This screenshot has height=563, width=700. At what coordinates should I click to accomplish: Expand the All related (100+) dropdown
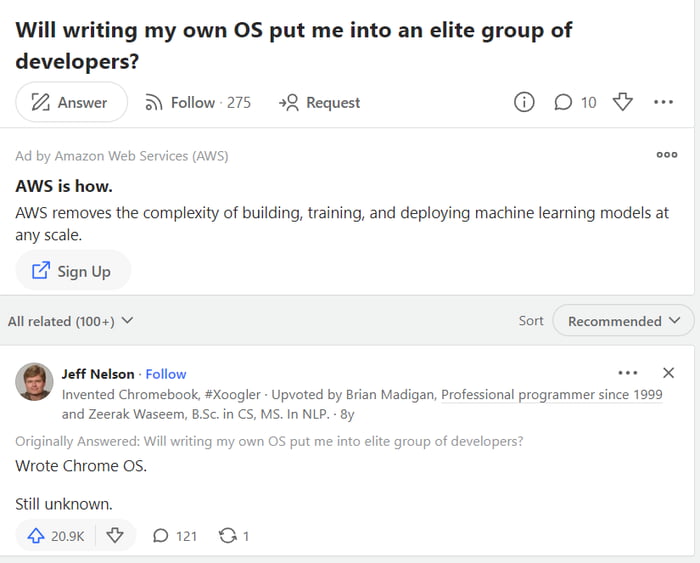(70, 321)
